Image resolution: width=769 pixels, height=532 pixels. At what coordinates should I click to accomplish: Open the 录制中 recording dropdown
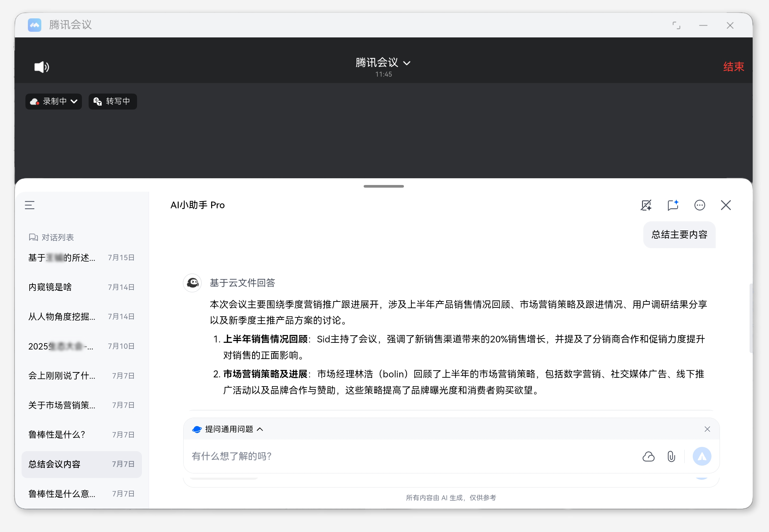(x=54, y=101)
